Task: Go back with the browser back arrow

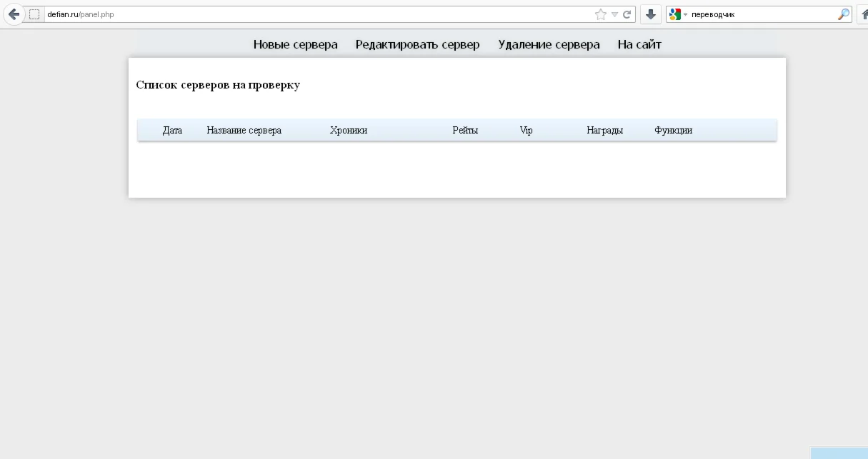Action: pyautogui.click(x=14, y=14)
